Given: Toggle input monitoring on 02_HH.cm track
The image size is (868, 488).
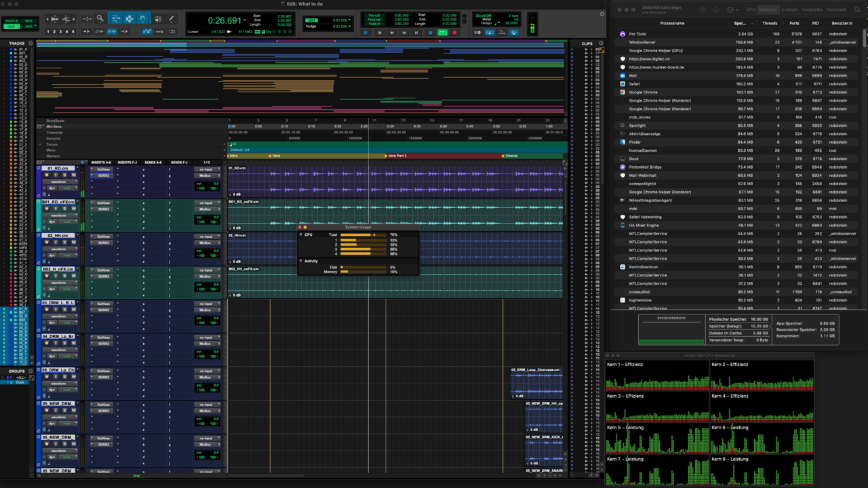Looking at the screenshot, I should coord(56,242).
